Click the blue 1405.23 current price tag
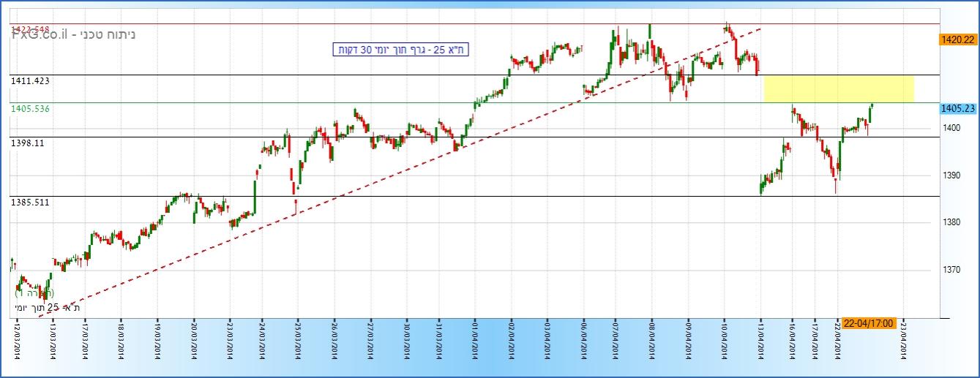The height and width of the screenshot is (378, 980). (958, 108)
